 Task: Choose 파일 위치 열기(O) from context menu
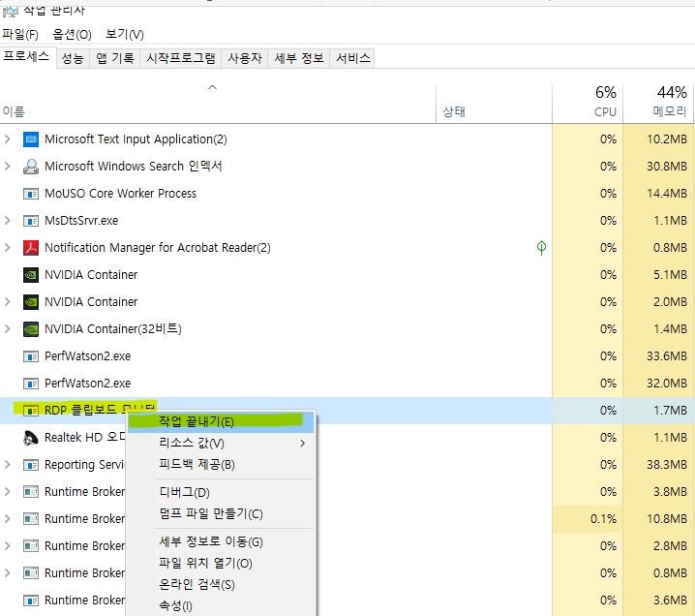[x=205, y=564]
